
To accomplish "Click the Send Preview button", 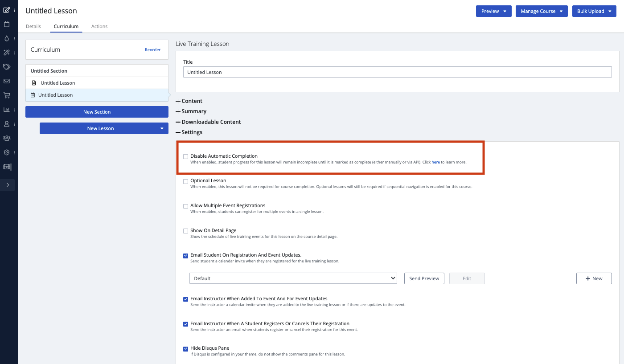I will [424, 278].
